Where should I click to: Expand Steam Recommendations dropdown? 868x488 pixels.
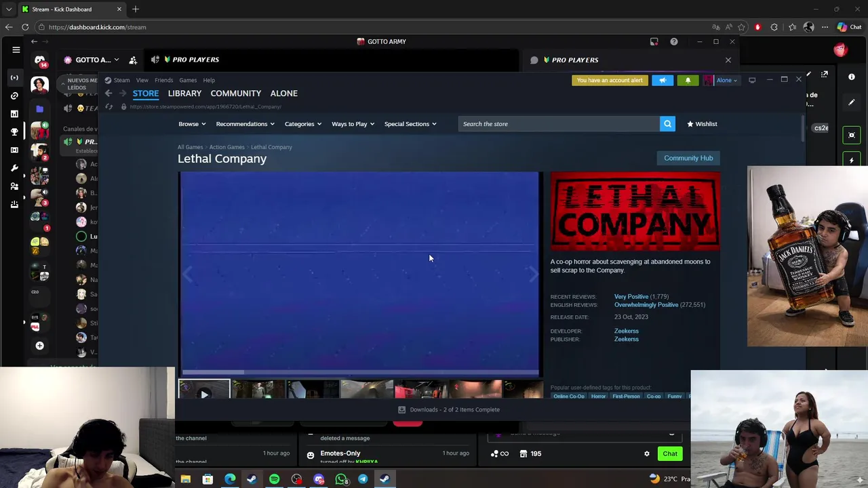[245, 124]
